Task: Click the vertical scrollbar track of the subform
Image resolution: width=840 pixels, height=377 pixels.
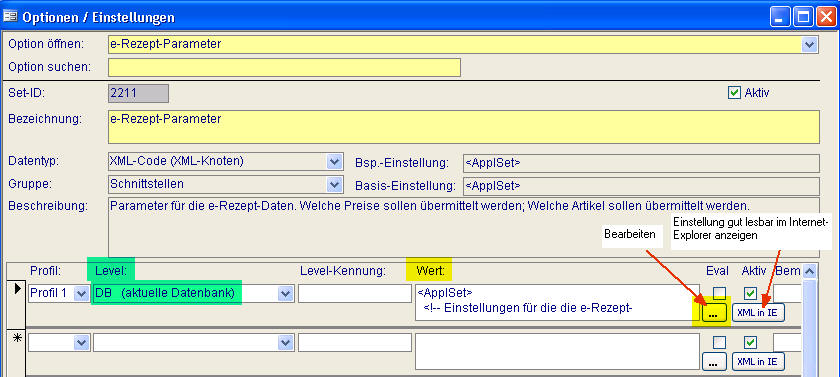Action: [809, 328]
